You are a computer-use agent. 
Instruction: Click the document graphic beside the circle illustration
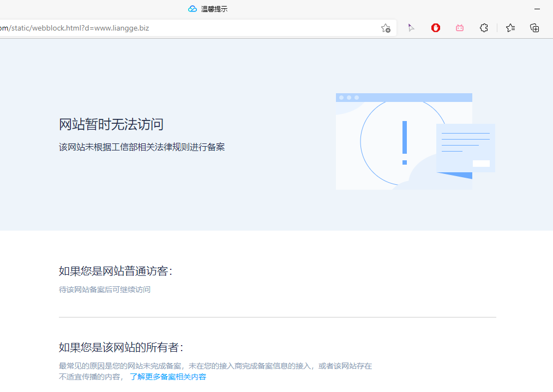(466, 147)
